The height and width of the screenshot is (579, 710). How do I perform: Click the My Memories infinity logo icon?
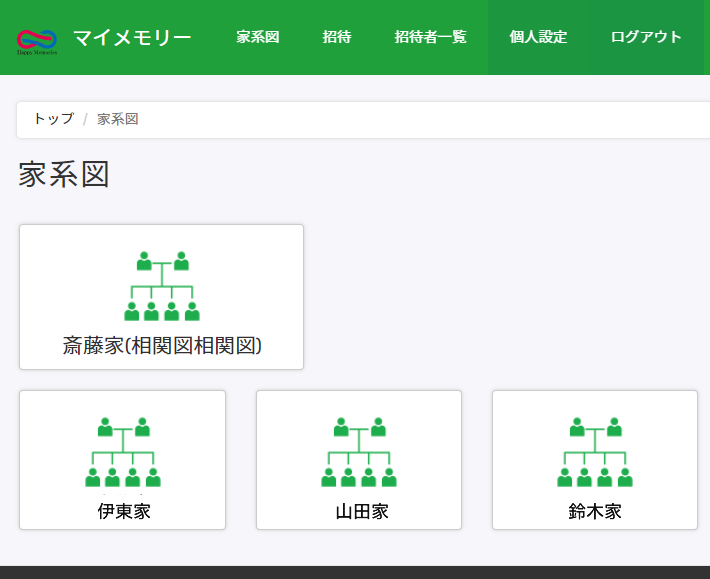point(37,40)
